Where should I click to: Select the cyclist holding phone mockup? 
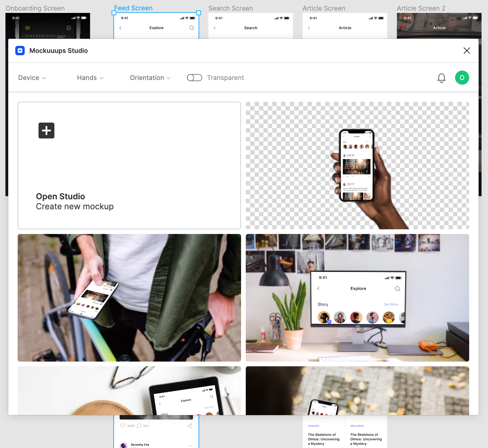click(x=129, y=298)
